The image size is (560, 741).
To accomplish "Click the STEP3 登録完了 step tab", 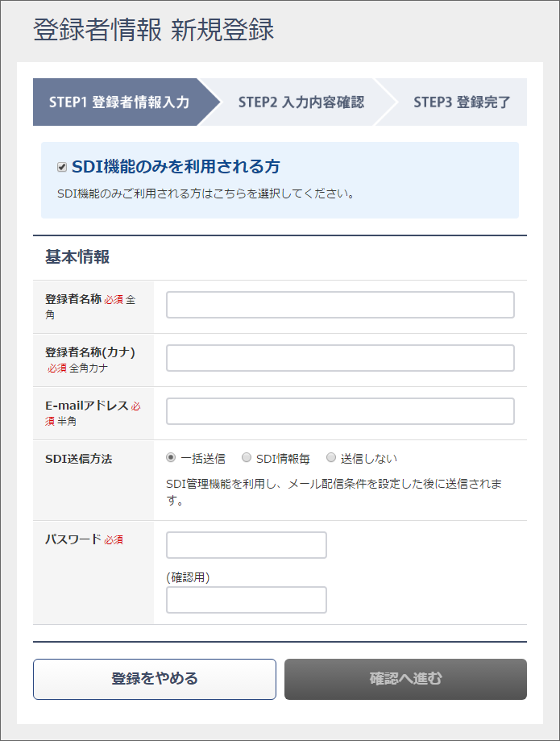I will [x=462, y=102].
